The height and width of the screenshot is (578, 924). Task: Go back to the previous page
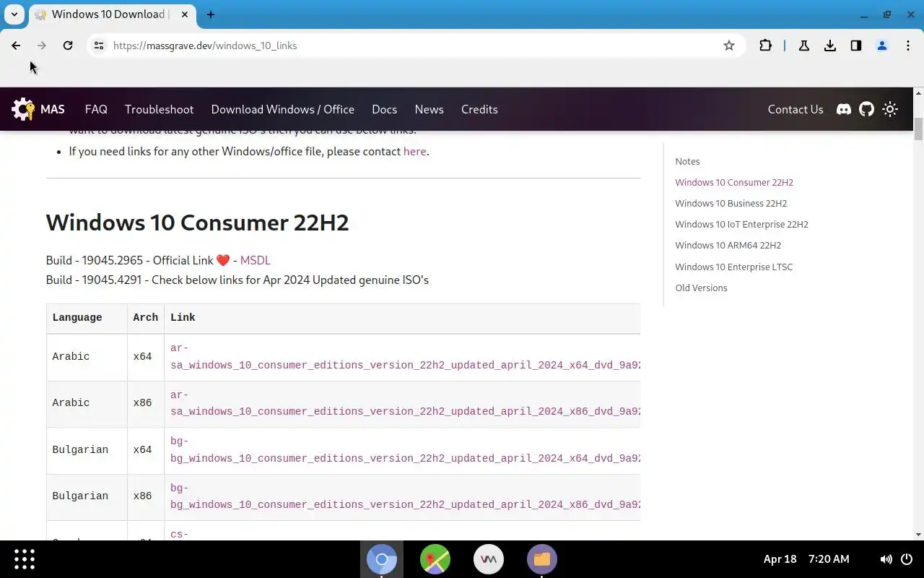(x=16, y=46)
